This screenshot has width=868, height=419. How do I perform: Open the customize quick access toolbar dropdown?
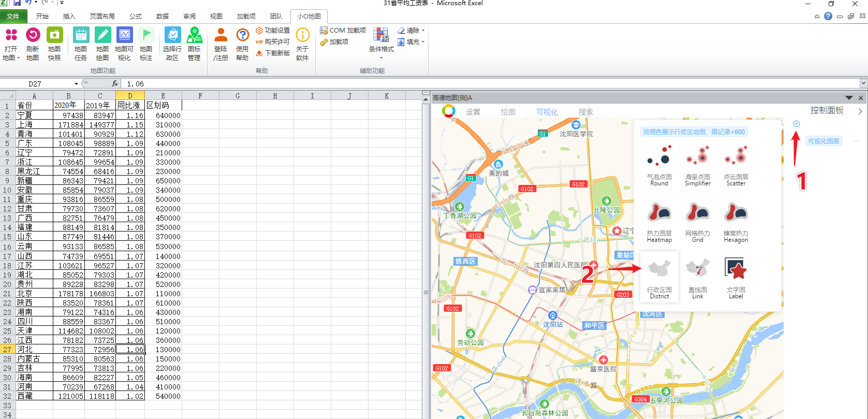pyautogui.click(x=62, y=3)
